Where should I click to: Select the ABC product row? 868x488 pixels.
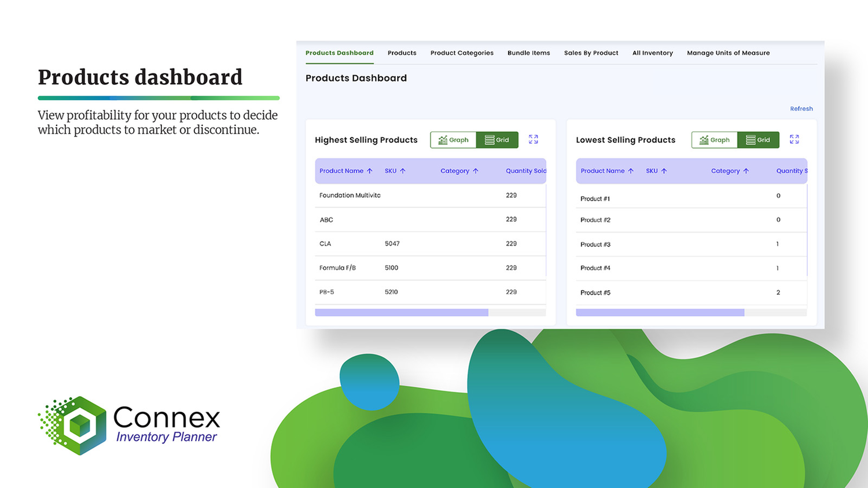click(x=431, y=220)
